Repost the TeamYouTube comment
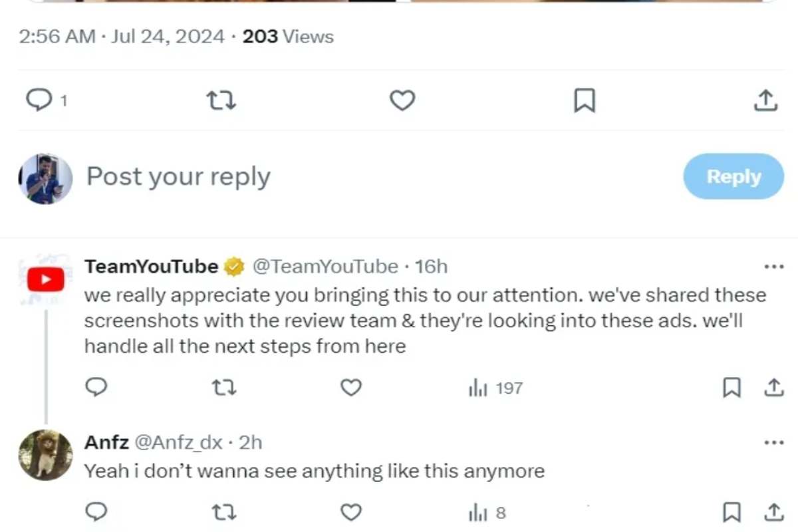Screen dimensions: 798x532 222,388
